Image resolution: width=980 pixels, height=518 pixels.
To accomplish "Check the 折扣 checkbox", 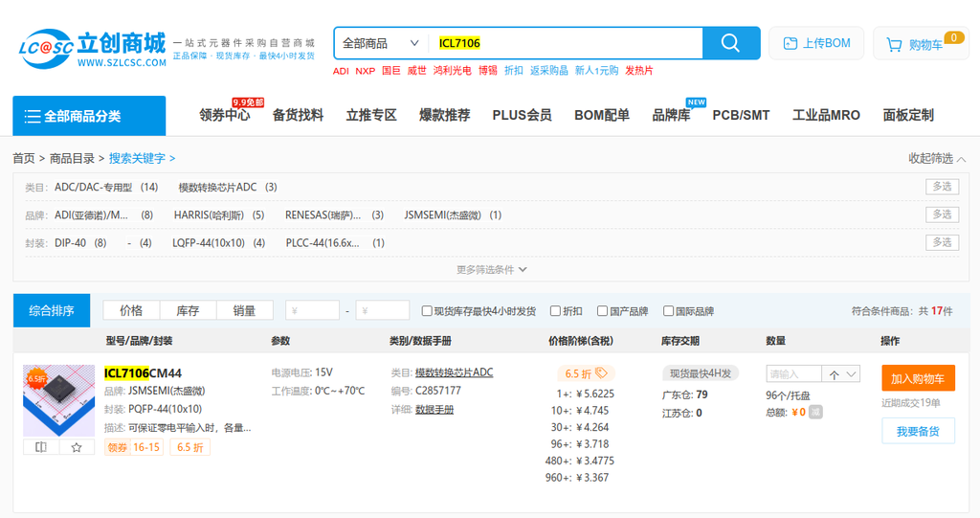I will click(x=555, y=311).
